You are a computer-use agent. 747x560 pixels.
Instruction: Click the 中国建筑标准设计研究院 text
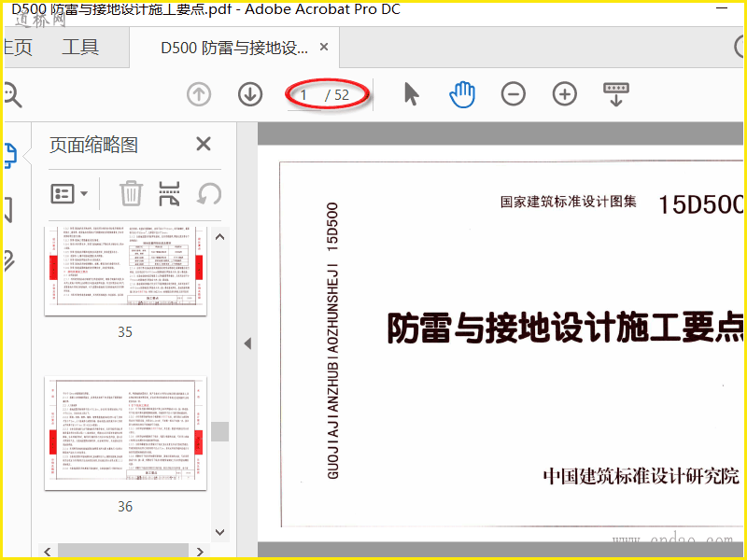(x=641, y=476)
